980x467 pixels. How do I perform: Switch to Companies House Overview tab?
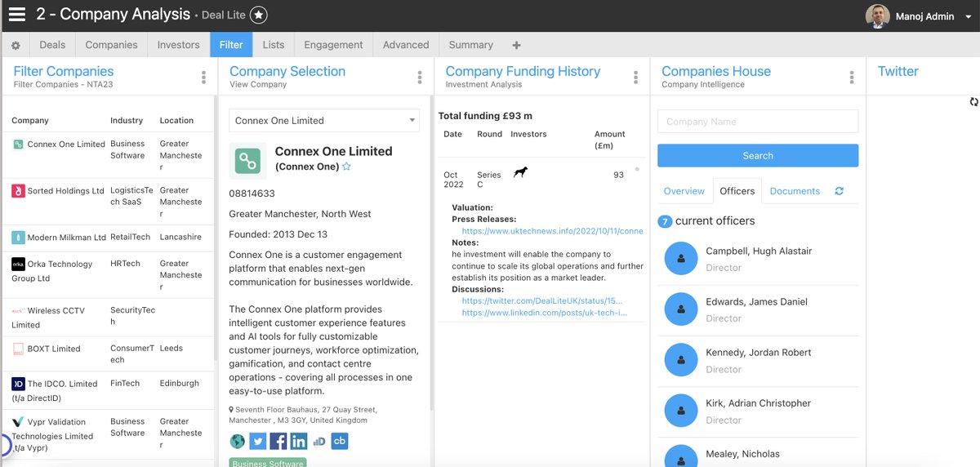[684, 191]
